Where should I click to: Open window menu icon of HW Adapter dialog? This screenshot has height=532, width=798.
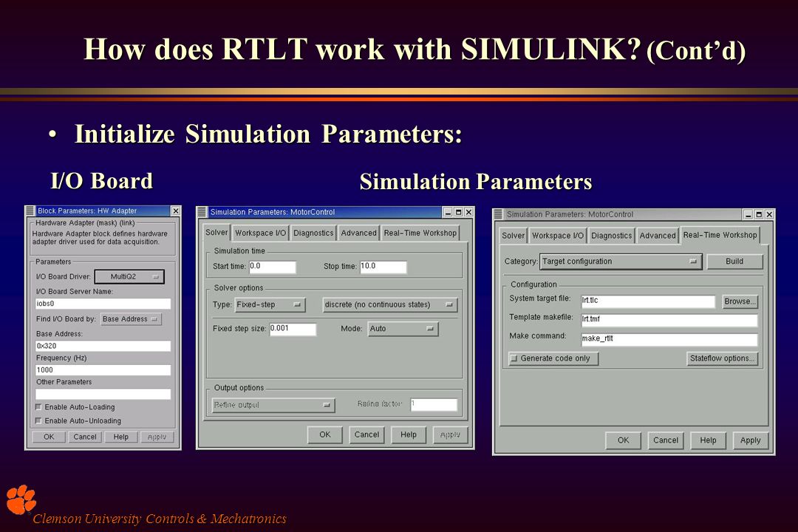coord(30,211)
